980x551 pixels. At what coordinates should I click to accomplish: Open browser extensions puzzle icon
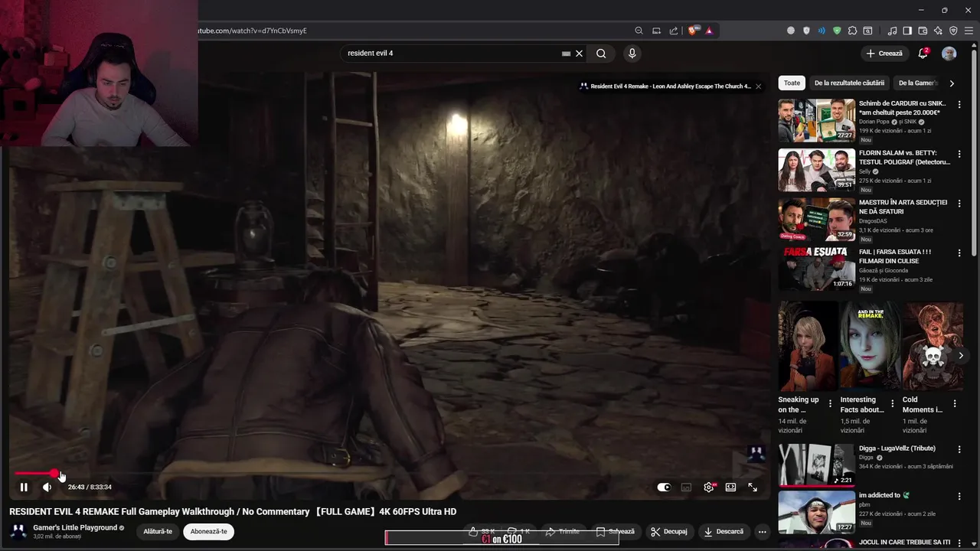coord(852,31)
